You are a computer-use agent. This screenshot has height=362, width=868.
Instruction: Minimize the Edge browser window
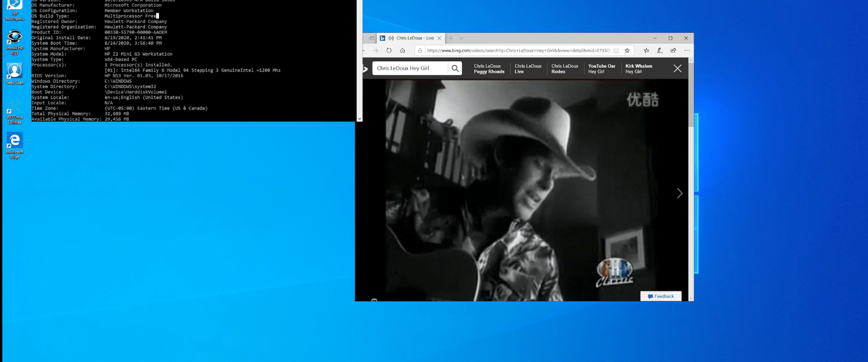point(655,38)
